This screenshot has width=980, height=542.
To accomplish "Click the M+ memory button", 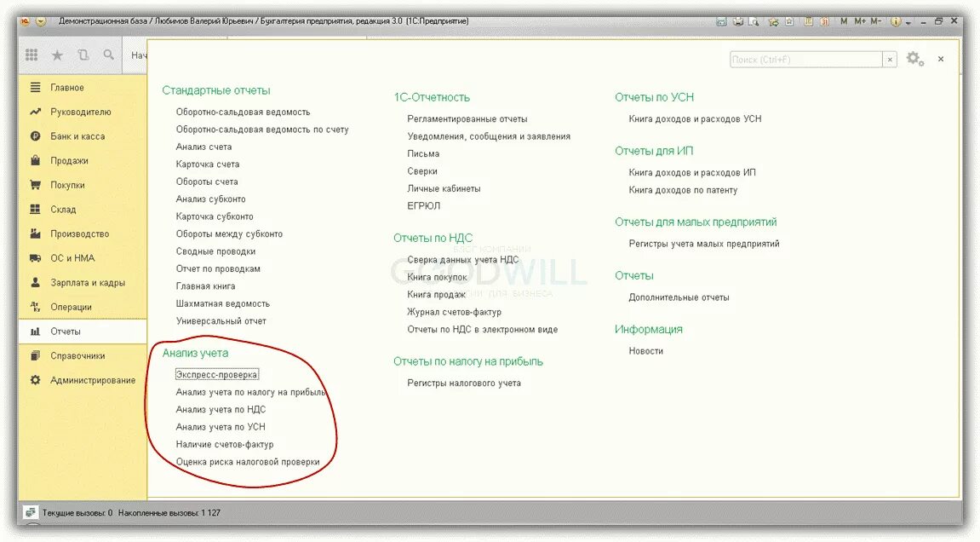I will pos(861,21).
